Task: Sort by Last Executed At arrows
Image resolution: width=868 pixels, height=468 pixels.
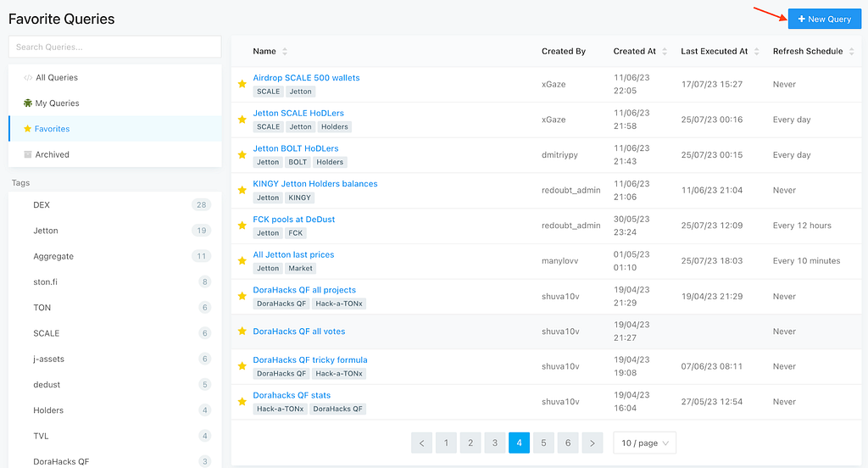Action: (x=756, y=52)
